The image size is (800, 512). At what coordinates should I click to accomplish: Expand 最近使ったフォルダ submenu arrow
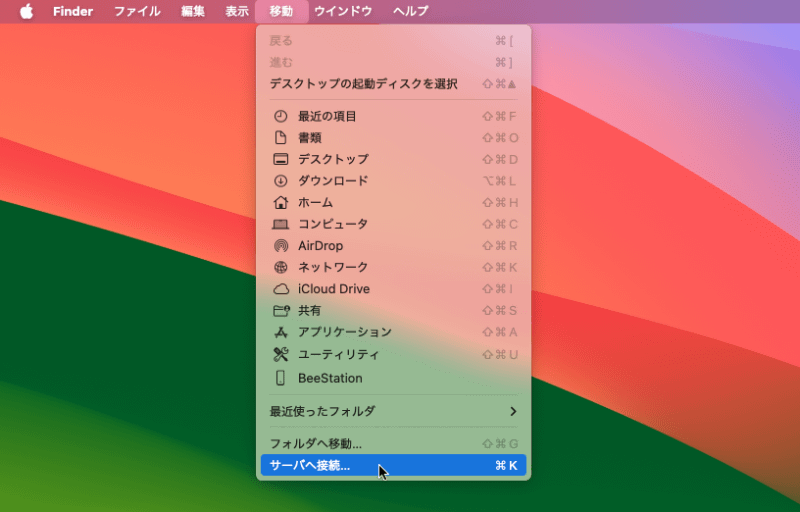tap(513, 411)
